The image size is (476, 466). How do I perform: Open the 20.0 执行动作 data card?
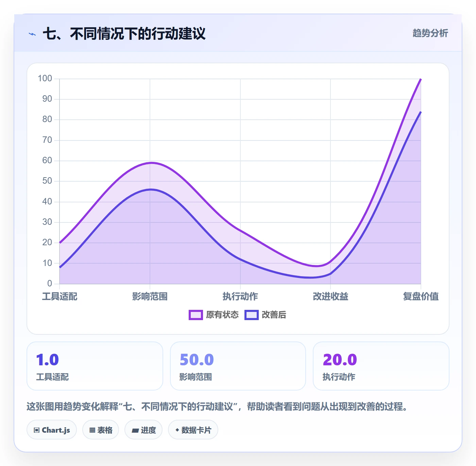pos(381,366)
